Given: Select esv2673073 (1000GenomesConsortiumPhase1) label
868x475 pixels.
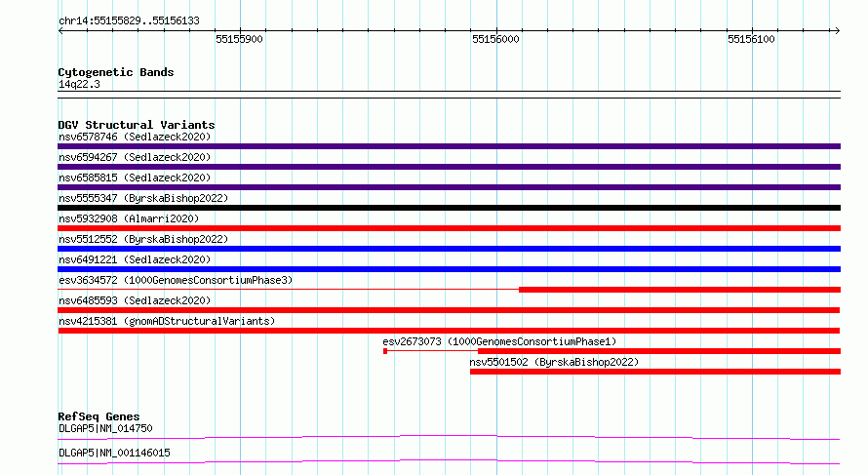Looking at the screenshot, I should (x=499, y=341).
